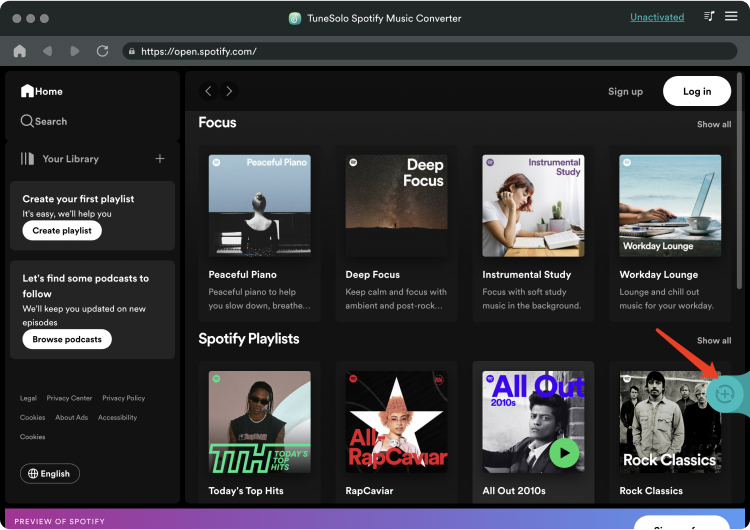
Task: Click the globe icon in English button
Action: 33,474
